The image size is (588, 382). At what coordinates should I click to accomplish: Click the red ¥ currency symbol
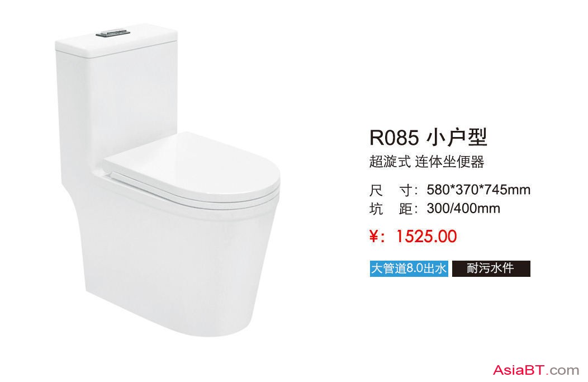pyautogui.click(x=374, y=237)
